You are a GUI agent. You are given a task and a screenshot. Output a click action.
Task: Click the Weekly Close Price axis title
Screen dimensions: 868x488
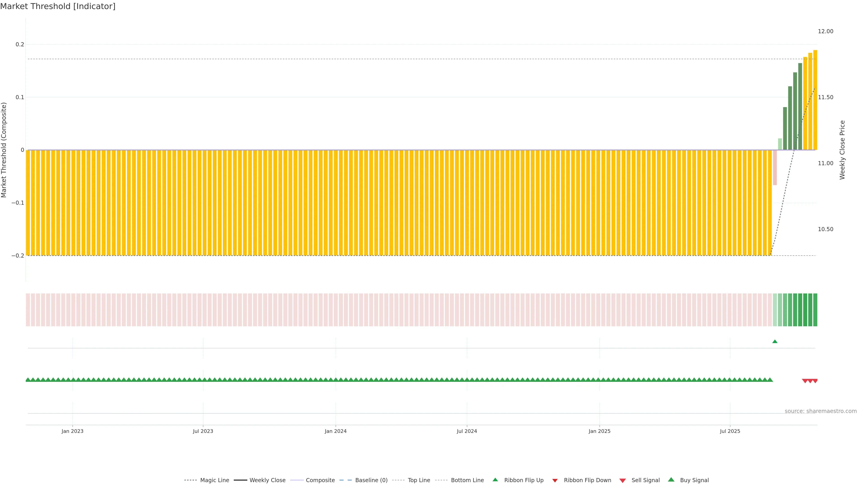tap(842, 150)
